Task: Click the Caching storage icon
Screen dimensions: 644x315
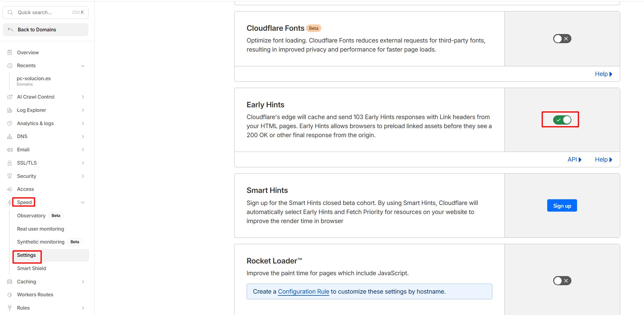Action: (10, 282)
